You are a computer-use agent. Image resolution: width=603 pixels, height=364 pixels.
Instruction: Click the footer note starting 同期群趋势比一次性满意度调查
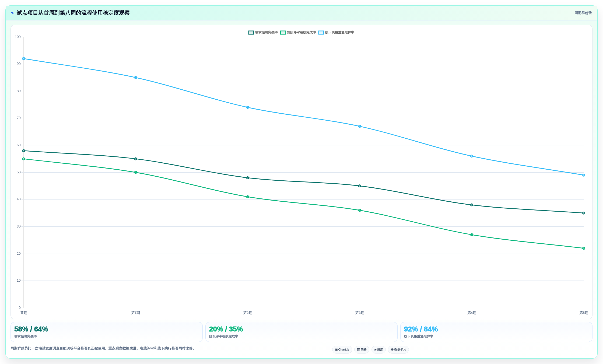click(103, 348)
